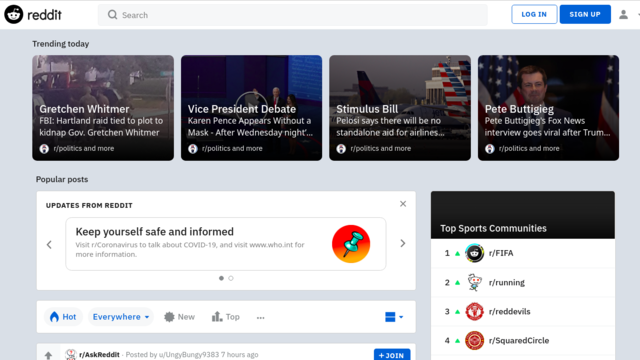Select the second carousel dot indicator

pyautogui.click(x=231, y=278)
